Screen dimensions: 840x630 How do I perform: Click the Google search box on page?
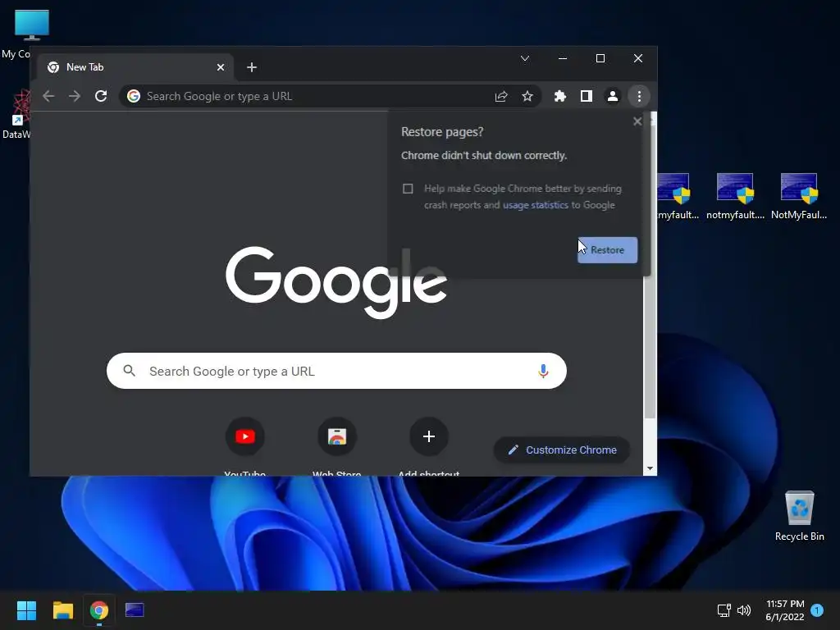coord(336,371)
